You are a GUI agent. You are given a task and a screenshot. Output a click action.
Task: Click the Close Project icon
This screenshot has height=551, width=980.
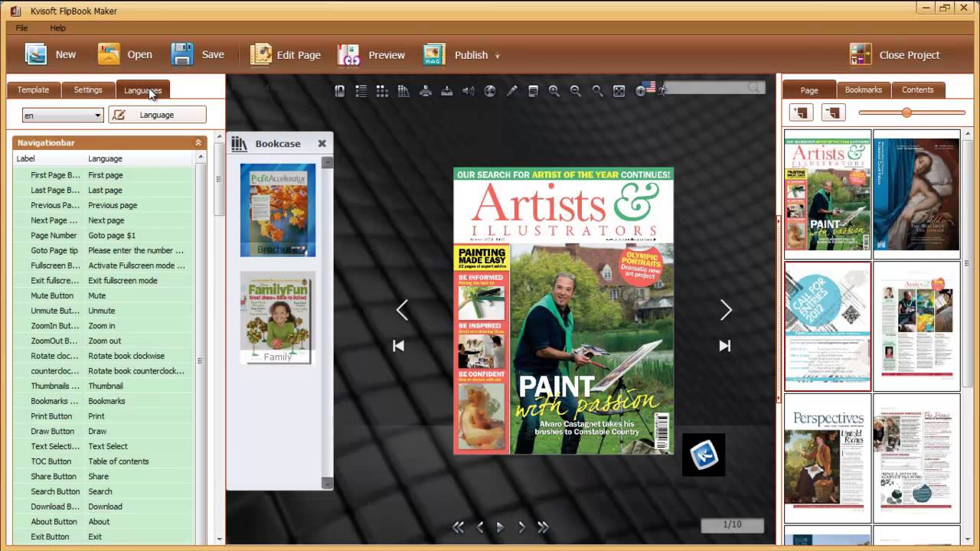pos(861,54)
